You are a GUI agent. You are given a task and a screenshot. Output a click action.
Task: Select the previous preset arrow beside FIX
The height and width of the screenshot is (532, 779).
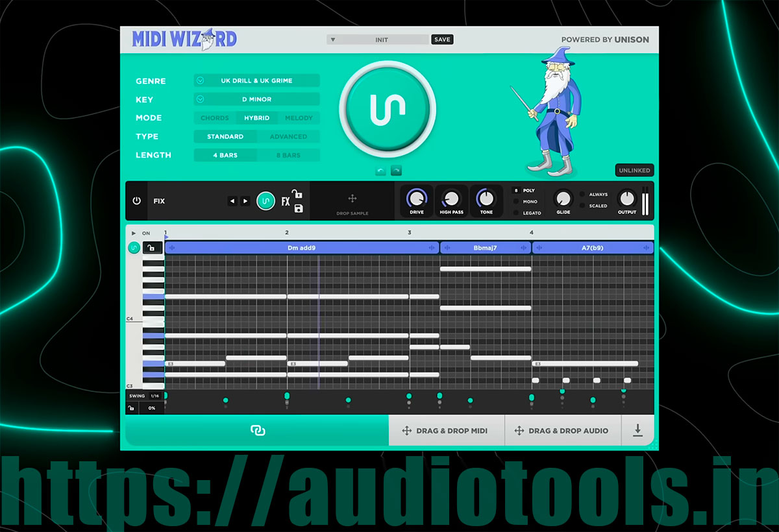coord(232,201)
